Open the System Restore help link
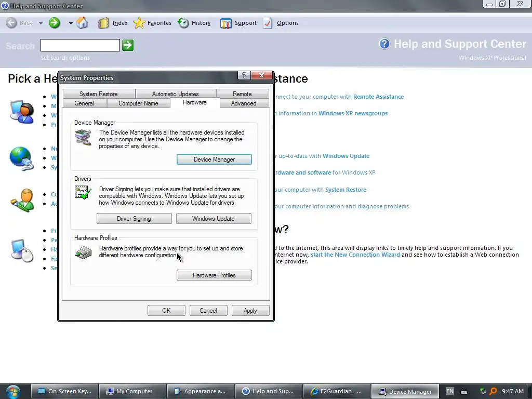Screen dimensions: 532x399 click(345, 190)
